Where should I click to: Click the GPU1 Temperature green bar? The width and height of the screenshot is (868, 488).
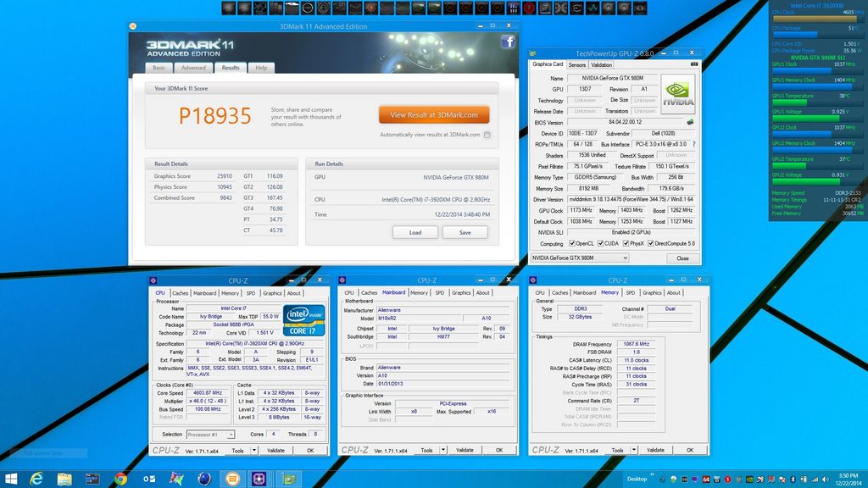click(789, 103)
